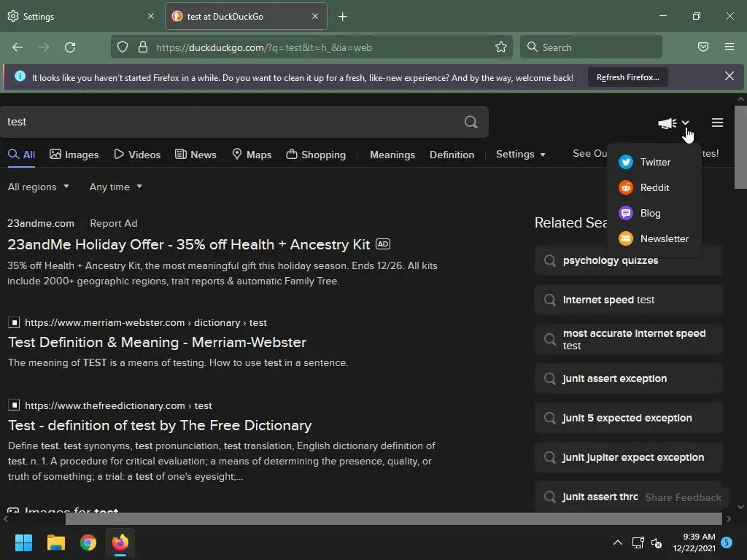The width and height of the screenshot is (747, 560).
Task: Bookmark this page with the star icon
Action: click(500, 47)
